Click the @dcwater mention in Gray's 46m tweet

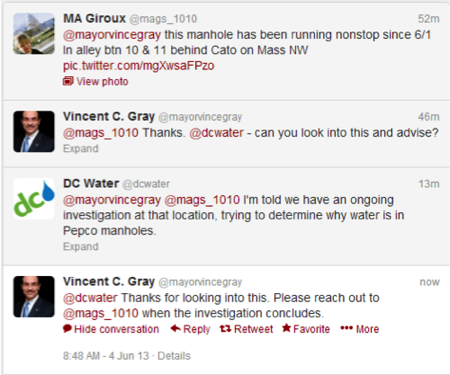click(216, 133)
